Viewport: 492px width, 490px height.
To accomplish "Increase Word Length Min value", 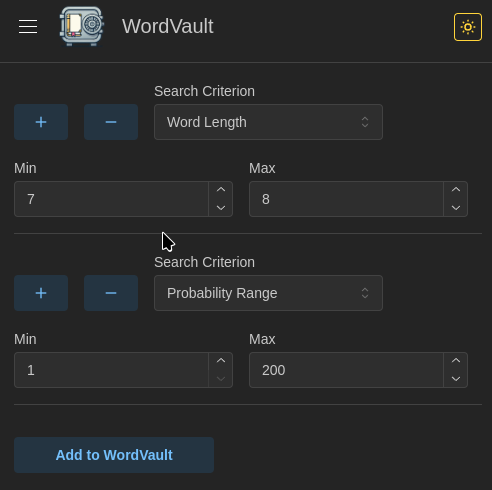I will point(221,190).
